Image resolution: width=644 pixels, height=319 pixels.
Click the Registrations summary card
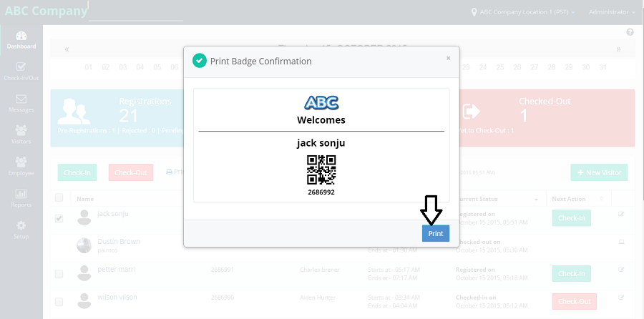(117, 118)
